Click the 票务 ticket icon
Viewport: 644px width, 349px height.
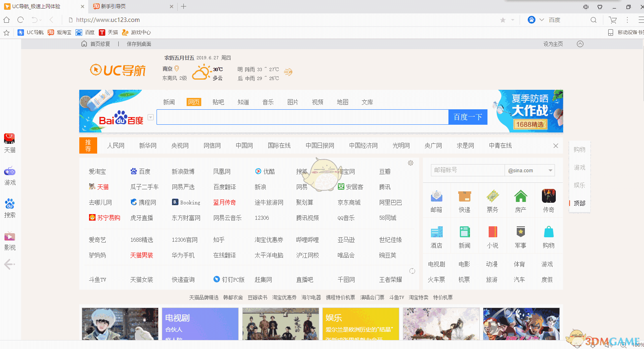pos(493,196)
